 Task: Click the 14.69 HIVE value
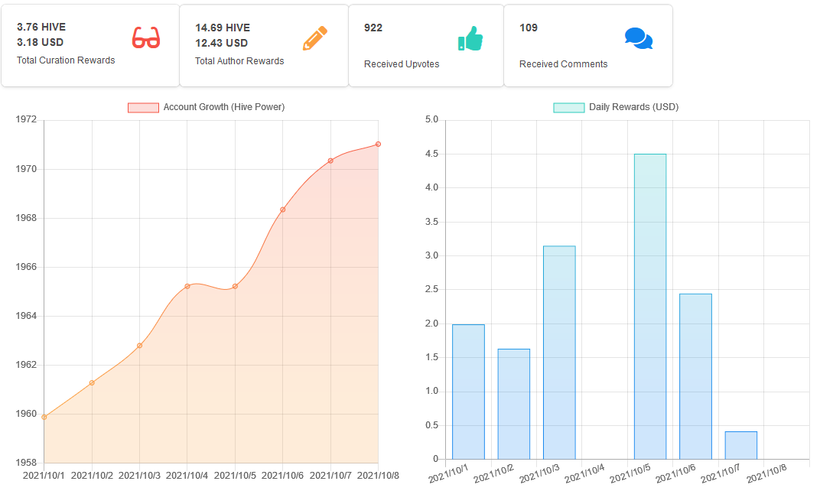coord(223,28)
